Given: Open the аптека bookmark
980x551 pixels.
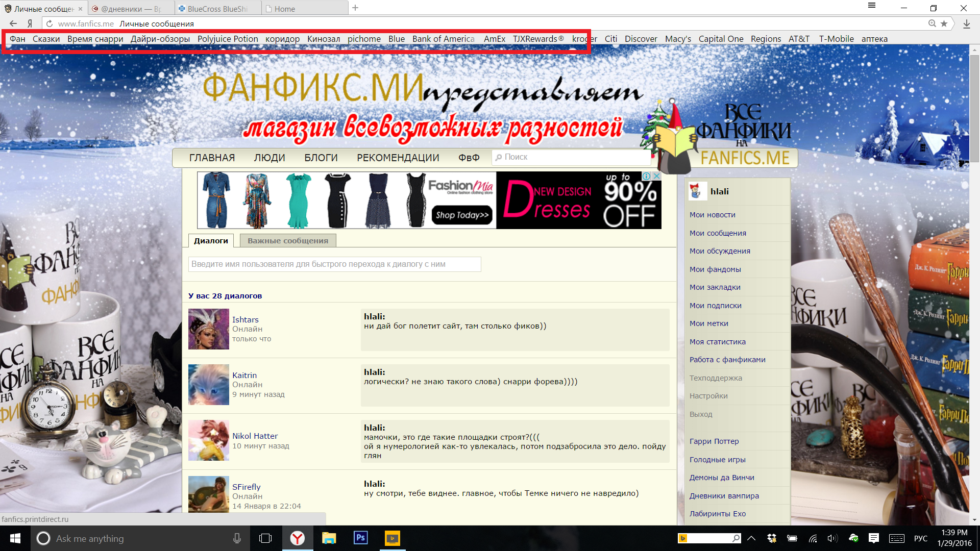Looking at the screenshot, I should click(x=874, y=39).
